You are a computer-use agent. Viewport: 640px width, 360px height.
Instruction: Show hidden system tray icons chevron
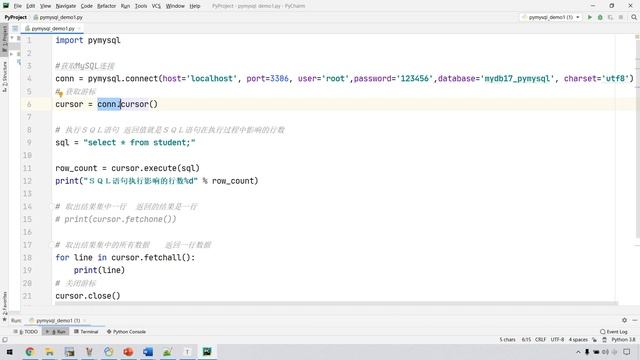578,352
